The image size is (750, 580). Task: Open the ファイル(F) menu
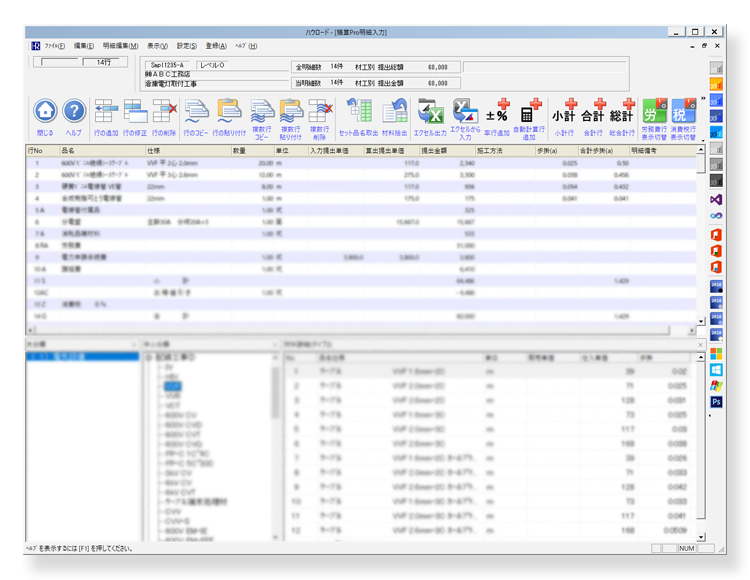pos(53,46)
